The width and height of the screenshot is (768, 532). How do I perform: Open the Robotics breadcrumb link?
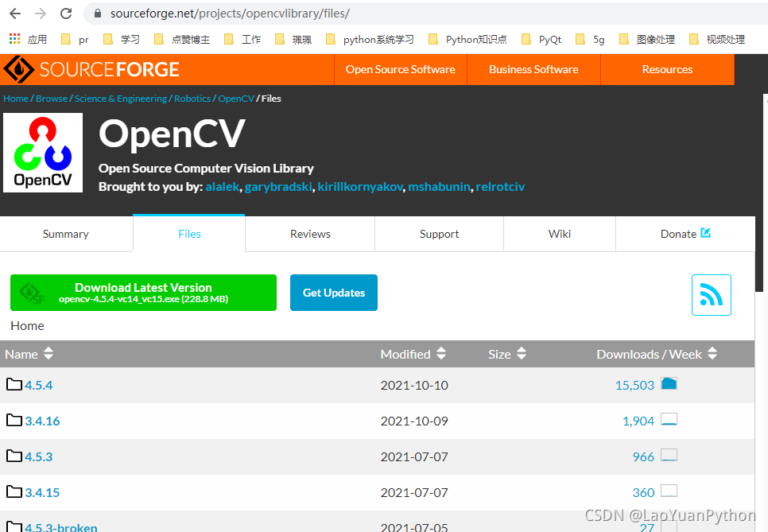[192, 99]
